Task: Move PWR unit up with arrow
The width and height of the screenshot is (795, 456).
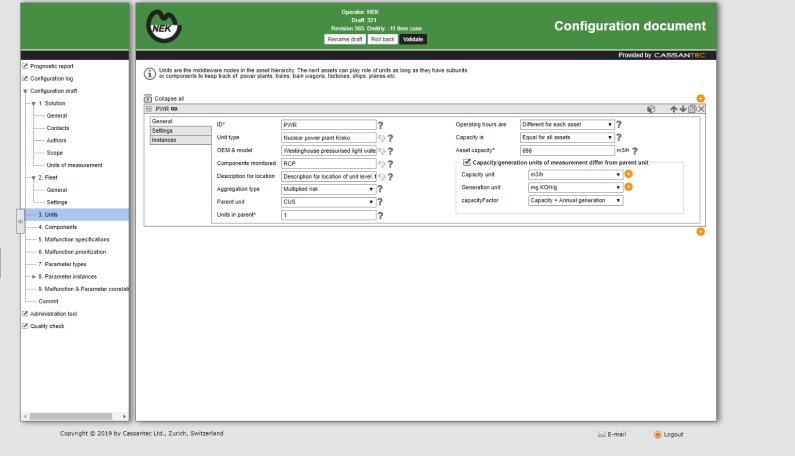Action: pyautogui.click(x=673, y=109)
